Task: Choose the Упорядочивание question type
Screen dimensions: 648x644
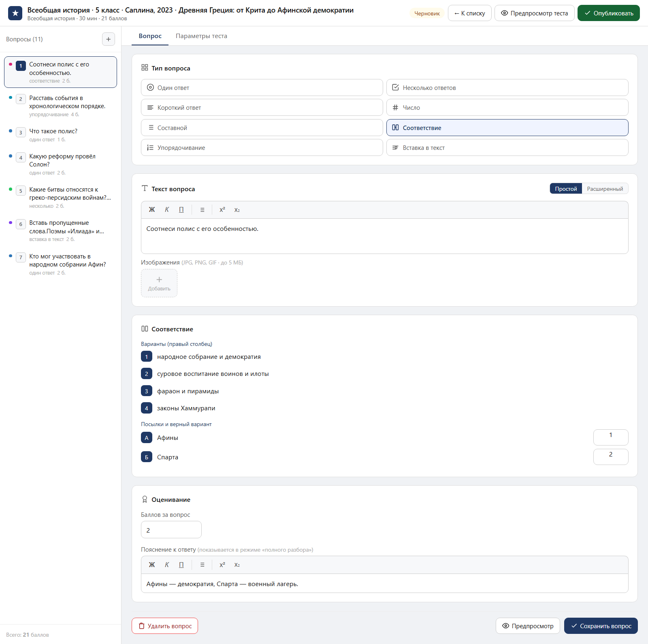Action: click(262, 147)
